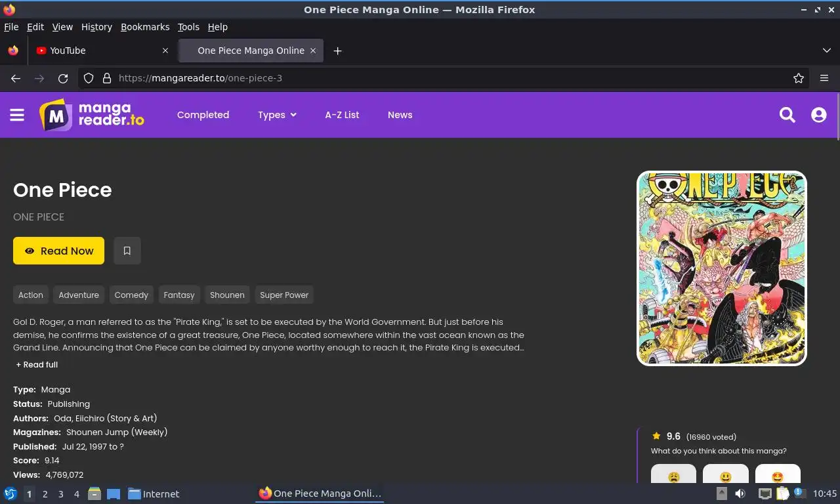The image size is (840, 504).
Task: Open the Bookmarks menu
Action: [145, 27]
